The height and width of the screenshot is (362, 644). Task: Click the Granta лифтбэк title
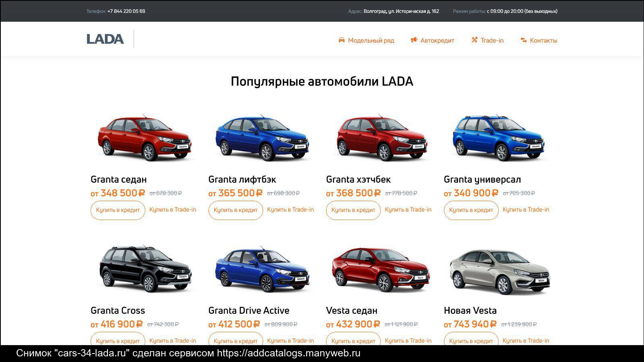click(242, 179)
